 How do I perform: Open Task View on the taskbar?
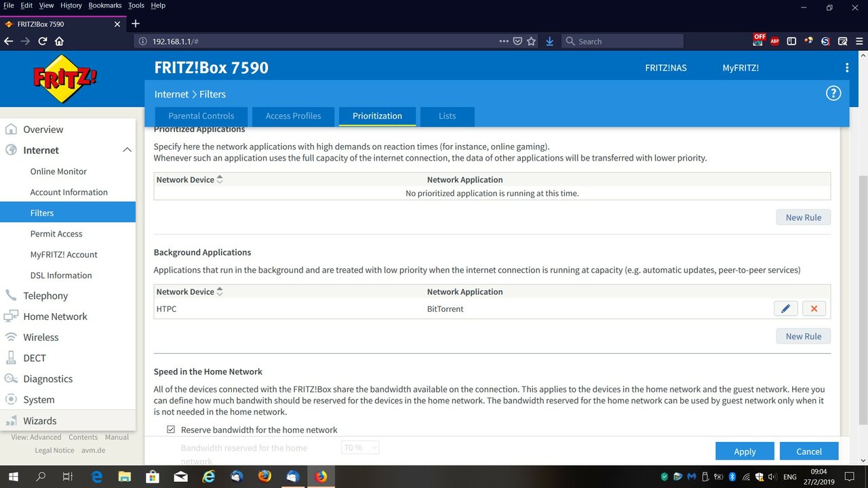click(68, 476)
